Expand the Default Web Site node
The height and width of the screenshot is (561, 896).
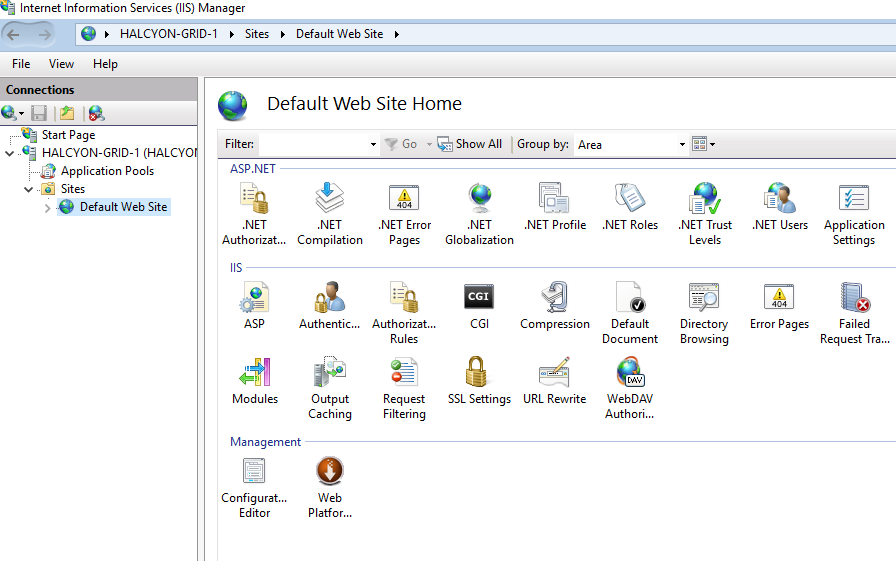(x=47, y=207)
